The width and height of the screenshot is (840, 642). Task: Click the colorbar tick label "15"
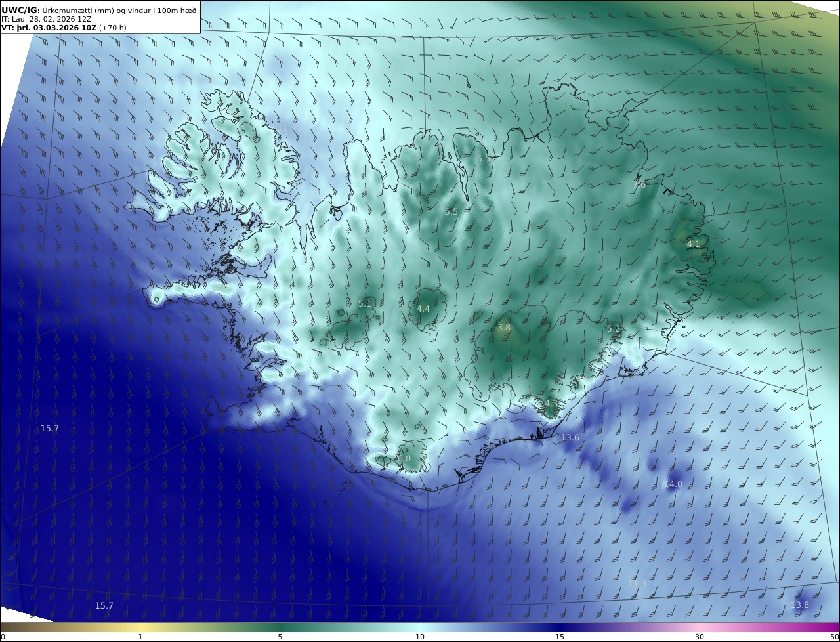pos(560,637)
